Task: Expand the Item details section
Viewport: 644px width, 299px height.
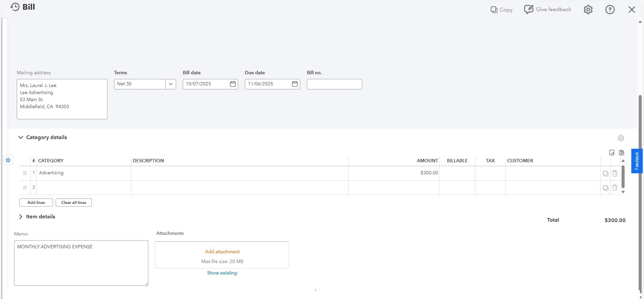Action: (21, 217)
